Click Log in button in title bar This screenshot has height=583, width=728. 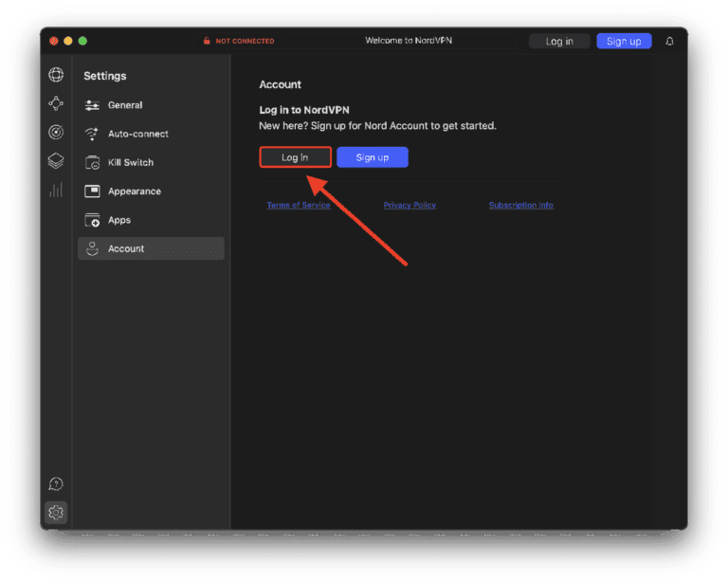tap(559, 42)
